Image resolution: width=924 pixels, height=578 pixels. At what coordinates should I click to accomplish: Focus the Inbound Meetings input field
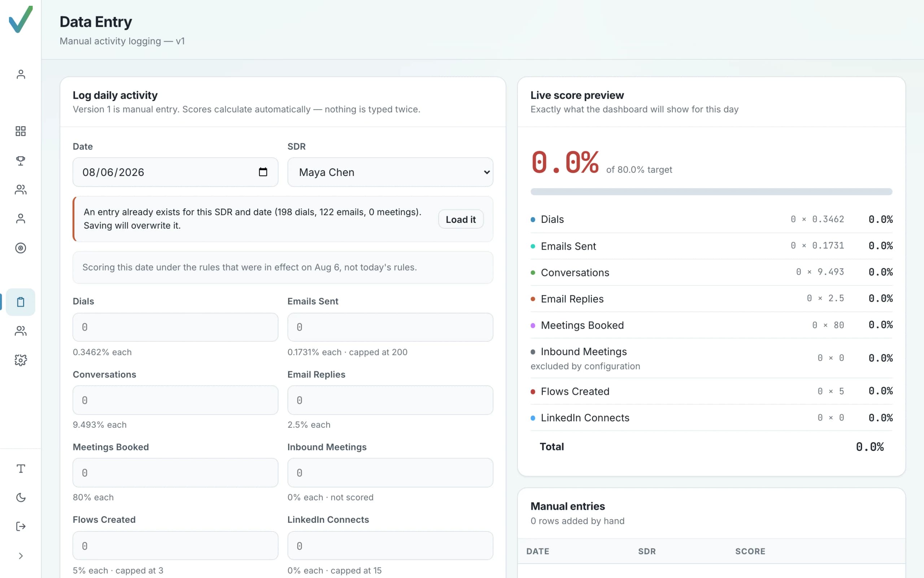click(x=390, y=473)
